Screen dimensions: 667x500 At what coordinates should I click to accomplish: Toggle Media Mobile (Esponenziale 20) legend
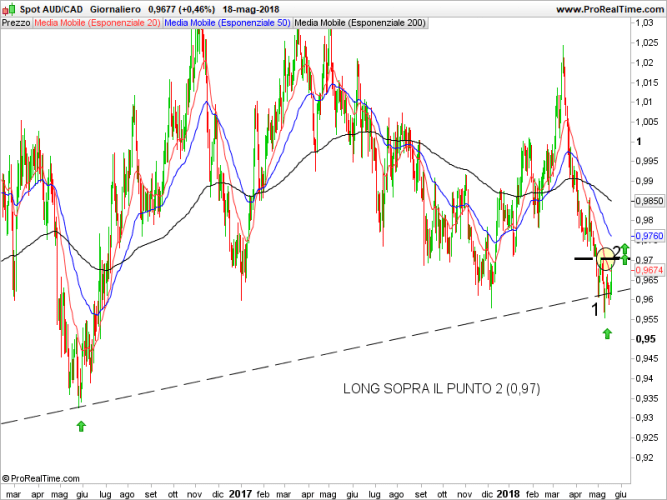97,21
